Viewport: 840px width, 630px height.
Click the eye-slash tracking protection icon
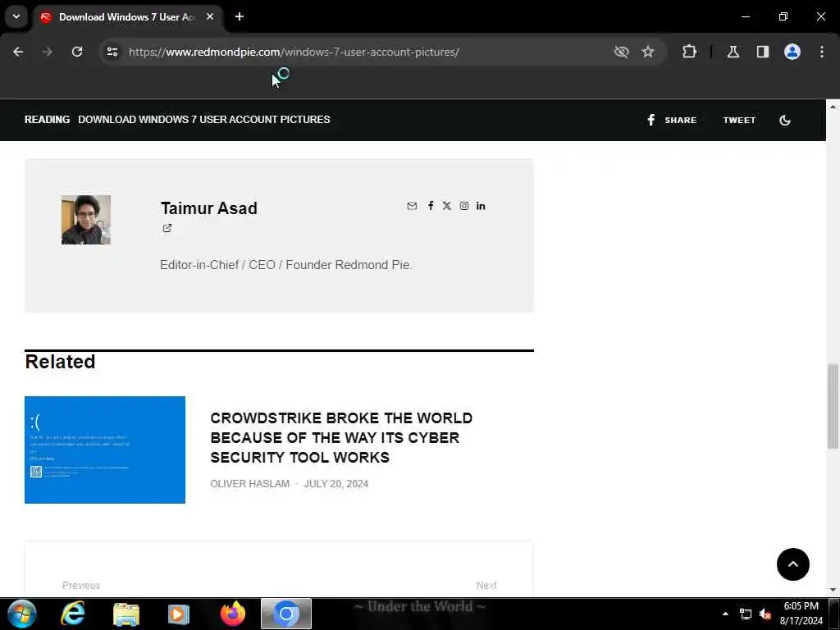click(x=622, y=52)
